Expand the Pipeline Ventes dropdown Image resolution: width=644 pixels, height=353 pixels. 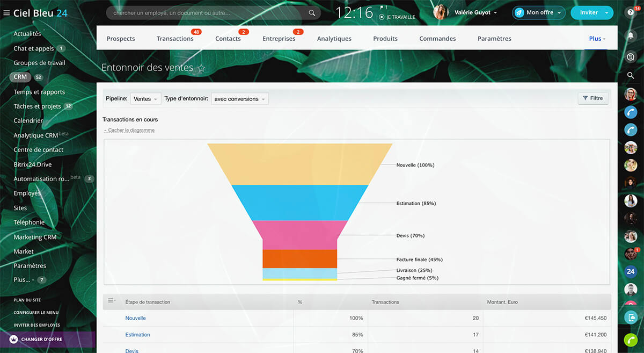pos(145,99)
